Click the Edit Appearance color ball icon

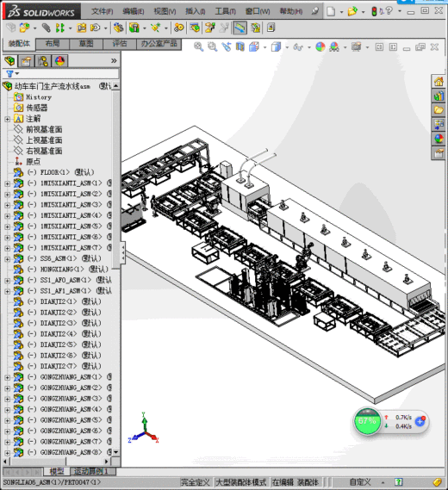[320, 47]
